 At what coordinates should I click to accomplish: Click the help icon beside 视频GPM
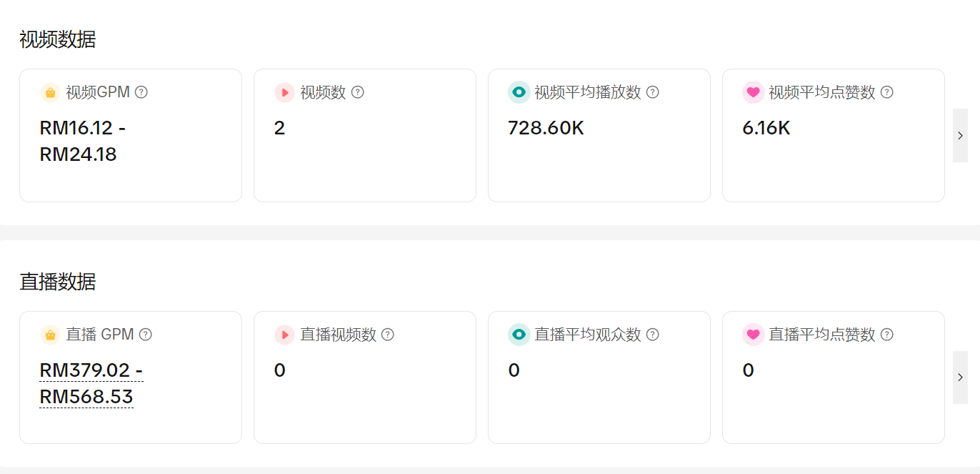point(141,92)
